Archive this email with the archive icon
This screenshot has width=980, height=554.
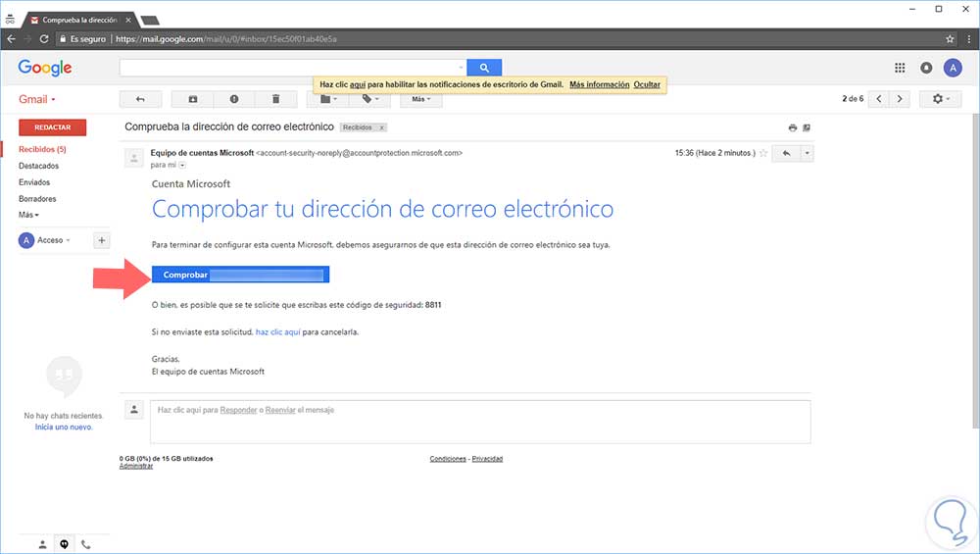coord(193,99)
